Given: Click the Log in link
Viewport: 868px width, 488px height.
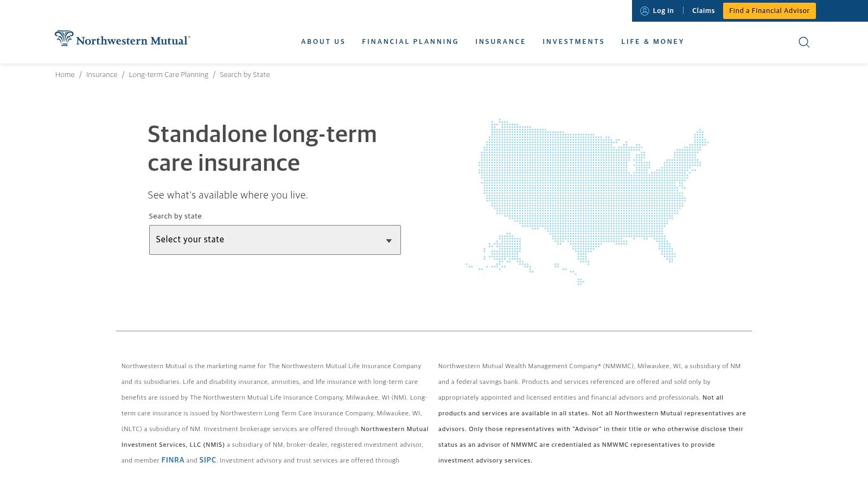Looking at the screenshot, I should [662, 11].
